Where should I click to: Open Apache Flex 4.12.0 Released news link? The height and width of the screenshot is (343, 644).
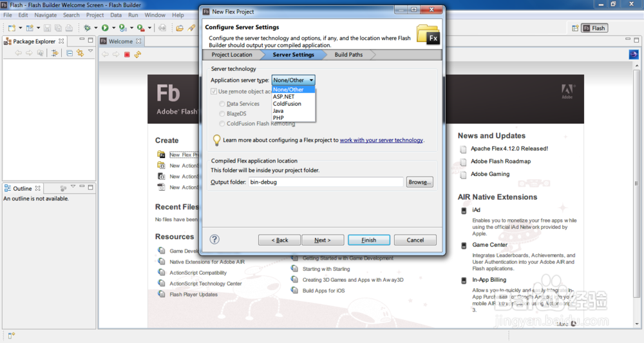(x=509, y=148)
